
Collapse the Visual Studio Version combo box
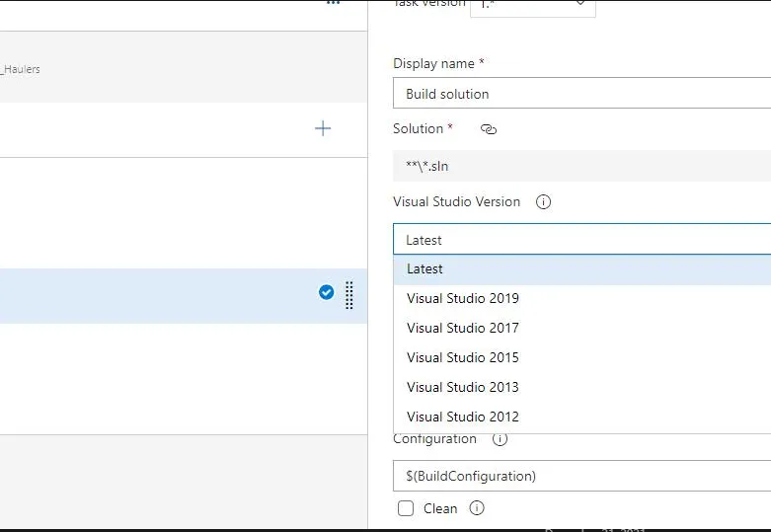(581, 240)
